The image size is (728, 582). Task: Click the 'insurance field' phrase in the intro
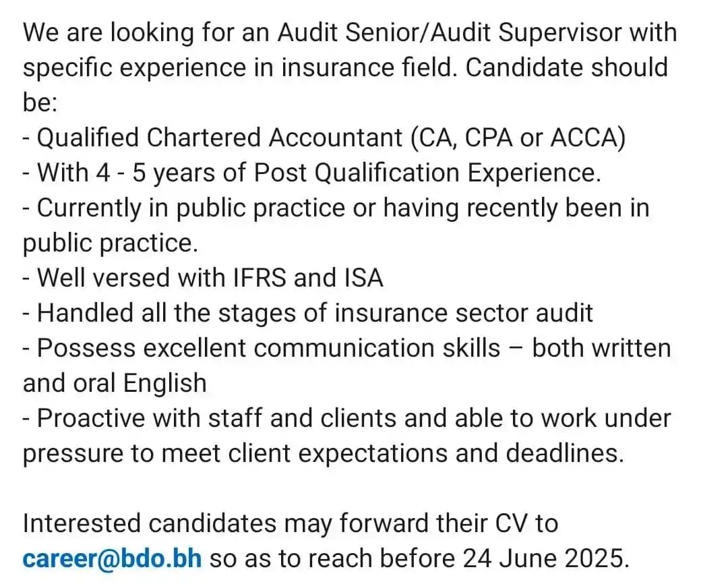(x=367, y=68)
